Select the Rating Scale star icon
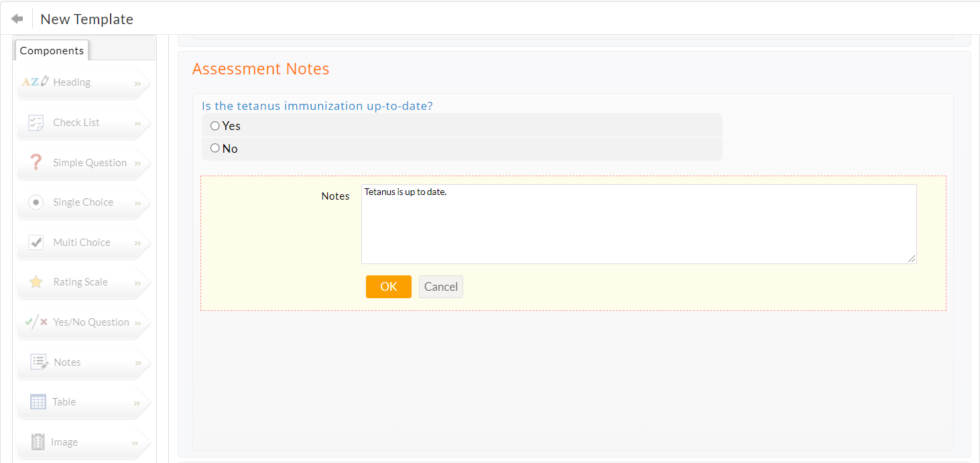The width and height of the screenshot is (980, 463). [36, 282]
